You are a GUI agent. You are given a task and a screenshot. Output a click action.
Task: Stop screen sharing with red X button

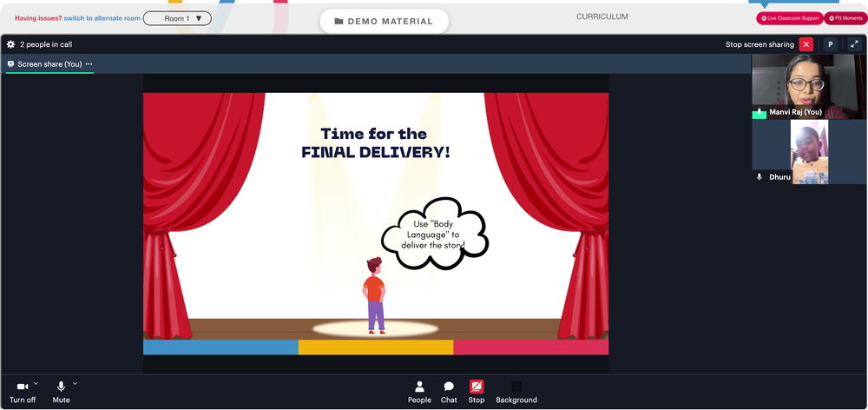tap(806, 44)
